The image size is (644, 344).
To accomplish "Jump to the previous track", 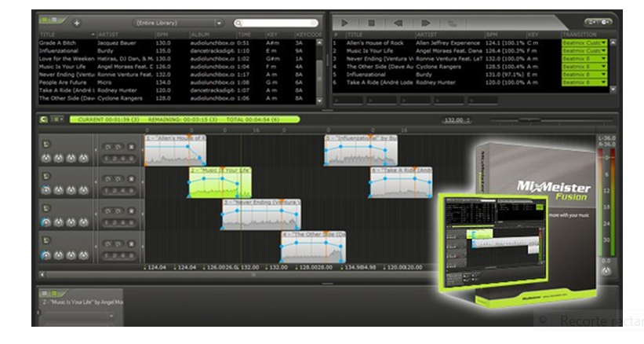I will tap(398, 23).
